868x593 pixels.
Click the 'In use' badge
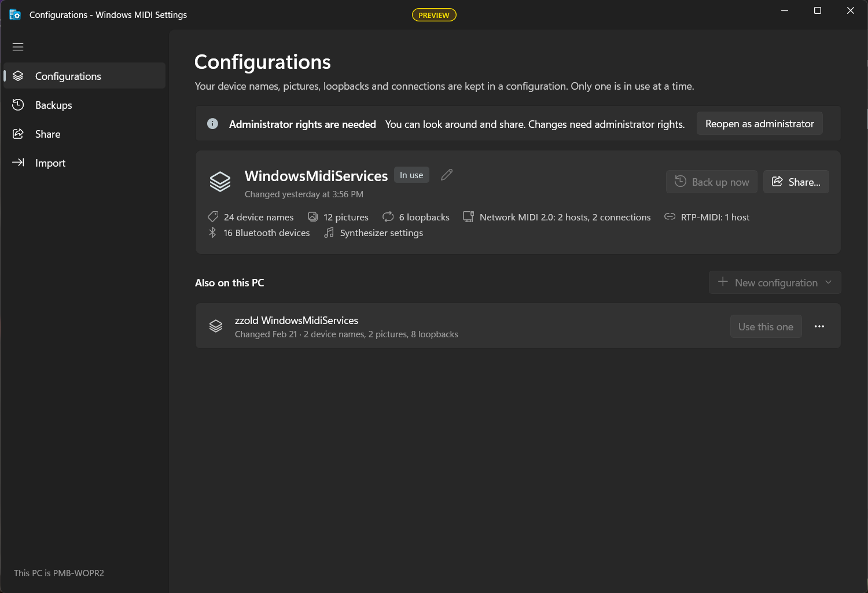411,175
